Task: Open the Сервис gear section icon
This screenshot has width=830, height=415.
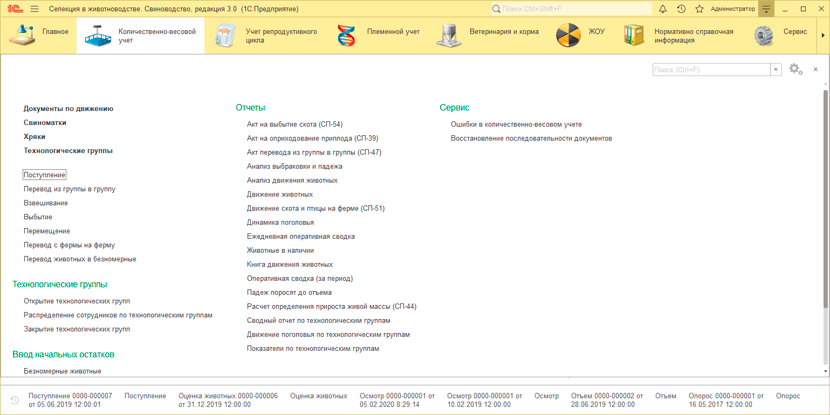Action: [x=764, y=35]
